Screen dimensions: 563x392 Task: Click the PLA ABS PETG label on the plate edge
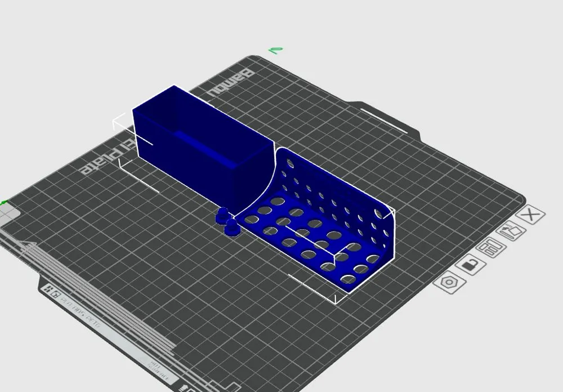pyautogui.click(x=81, y=312)
